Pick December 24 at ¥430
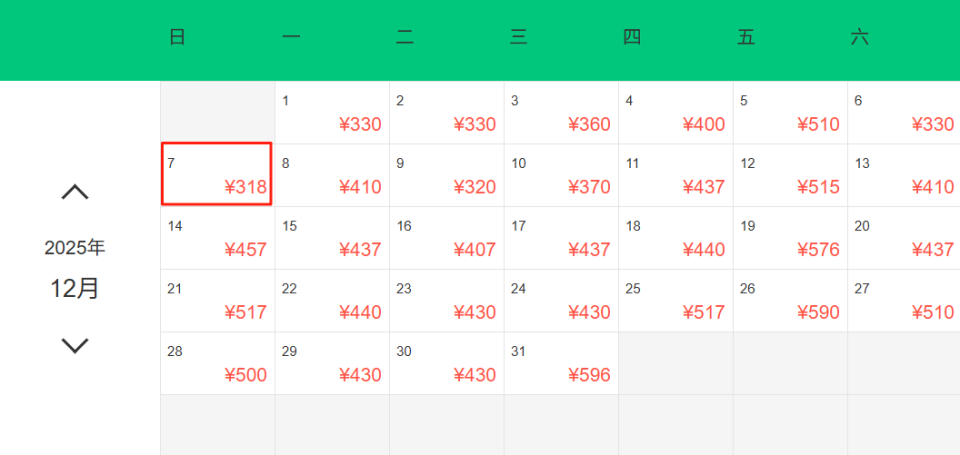This screenshot has width=960, height=455. (x=561, y=301)
